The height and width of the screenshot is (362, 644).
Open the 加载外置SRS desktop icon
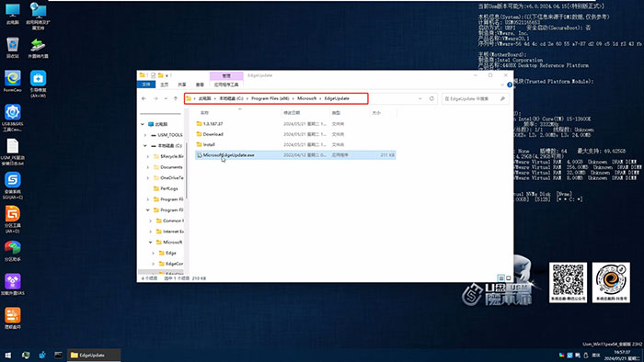12,285
